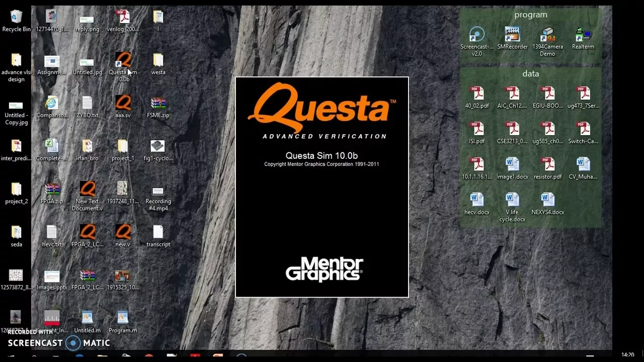Select the aaa.sv SystemVerilog file
Screen dimensions: 644x362
[x=123, y=107]
